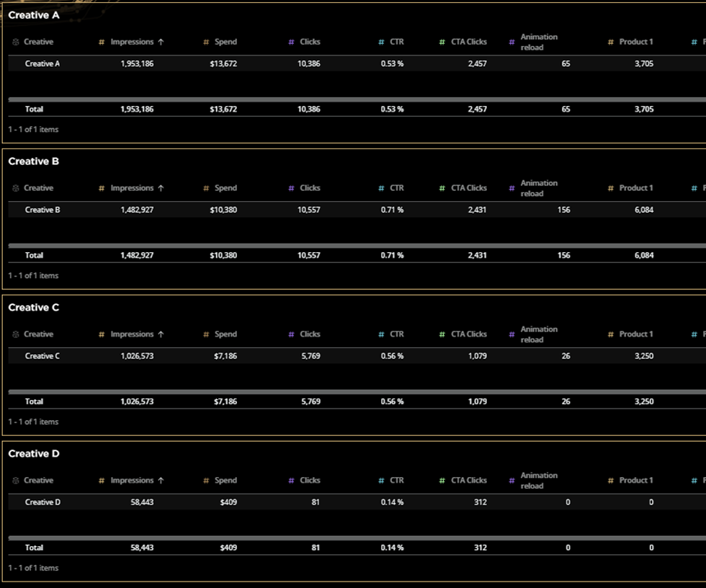The image size is (706, 588).
Task: Select the Creative B row name cell
Action: click(43, 210)
